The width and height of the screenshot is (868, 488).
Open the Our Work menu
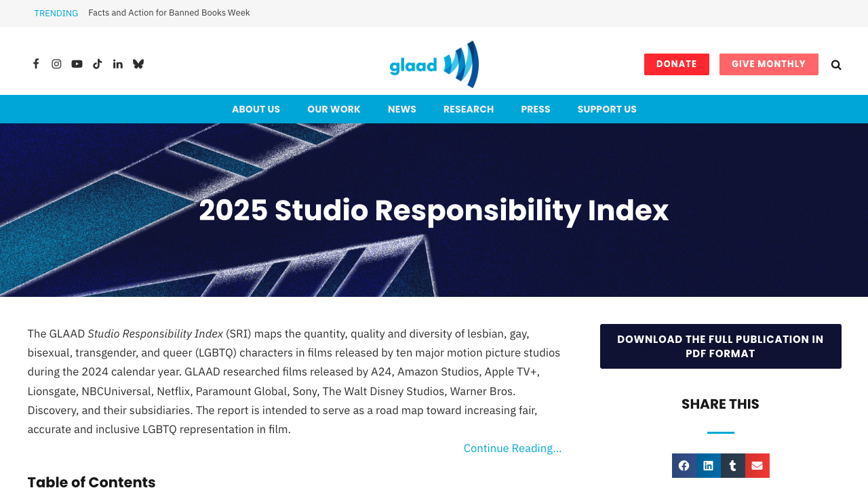(x=334, y=109)
